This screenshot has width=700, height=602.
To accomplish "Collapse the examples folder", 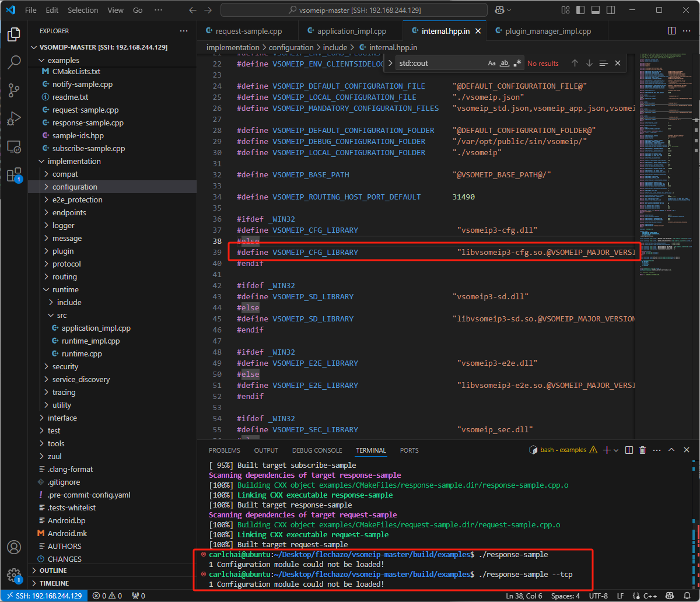I will coord(63,60).
